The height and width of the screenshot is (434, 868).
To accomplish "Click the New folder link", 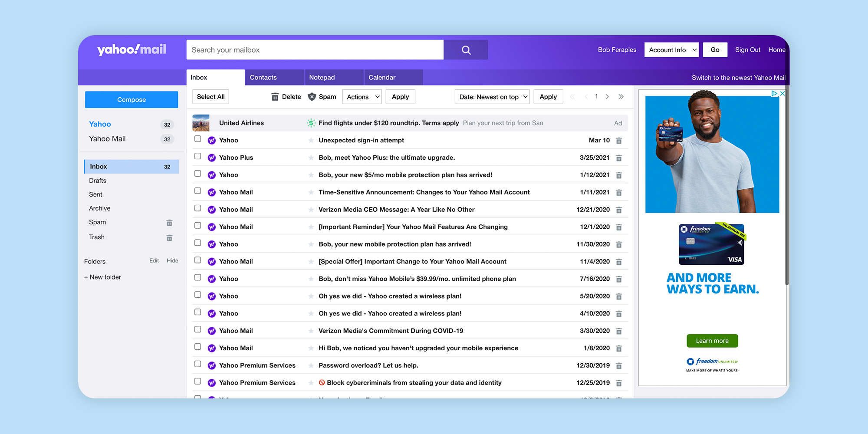I will click(103, 277).
